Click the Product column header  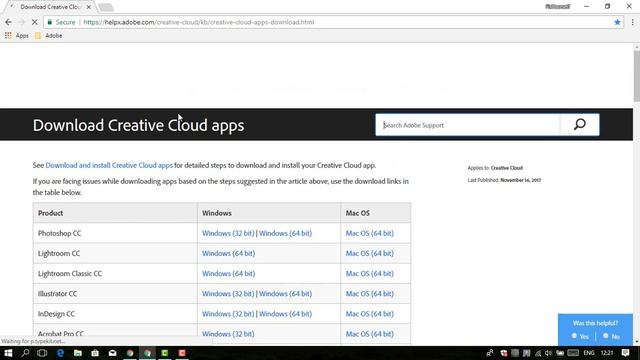(x=115, y=213)
